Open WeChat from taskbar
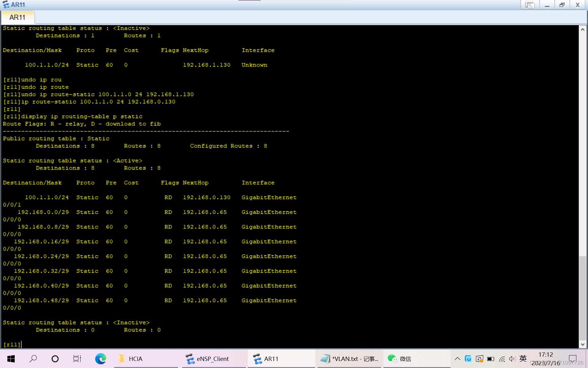The height and width of the screenshot is (368, 588). click(x=400, y=358)
